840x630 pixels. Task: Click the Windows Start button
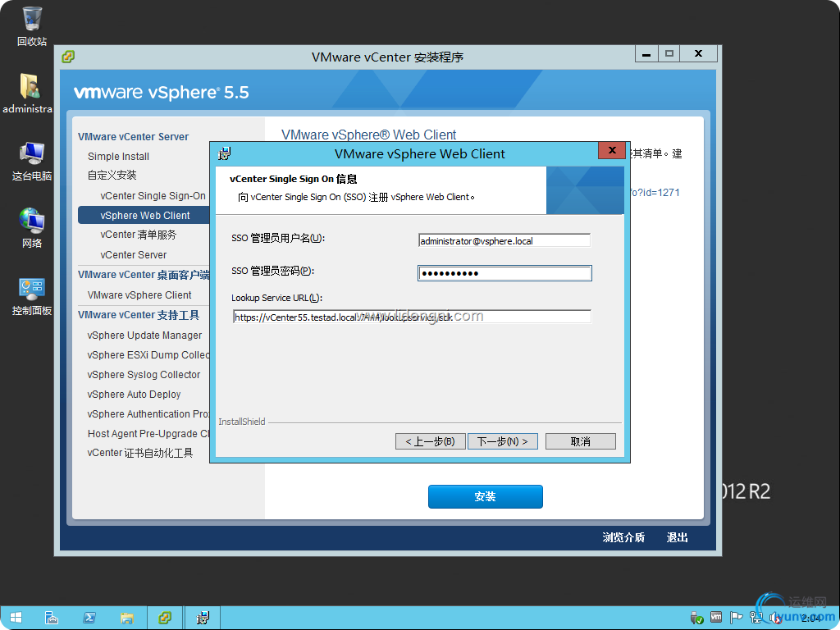pyautogui.click(x=16, y=618)
